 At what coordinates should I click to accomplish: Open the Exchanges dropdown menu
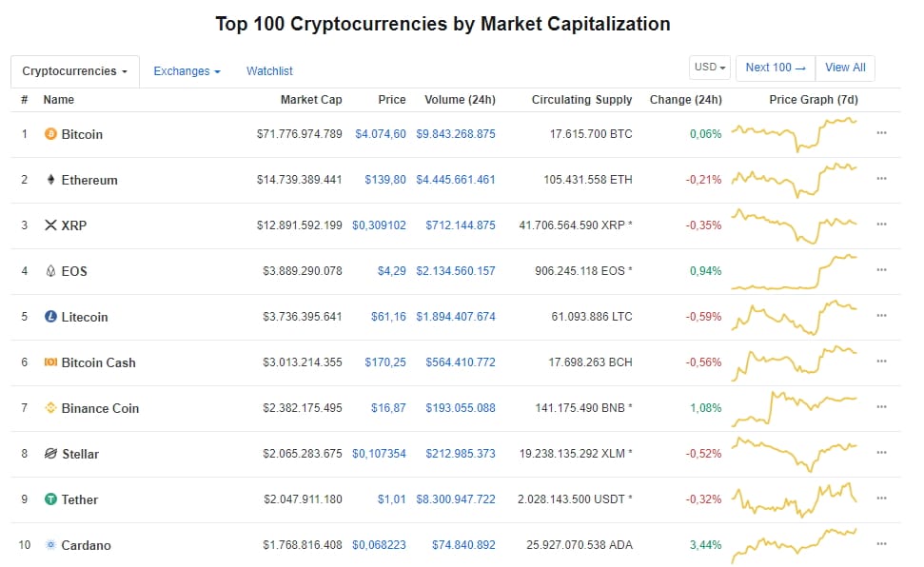[187, 71]
